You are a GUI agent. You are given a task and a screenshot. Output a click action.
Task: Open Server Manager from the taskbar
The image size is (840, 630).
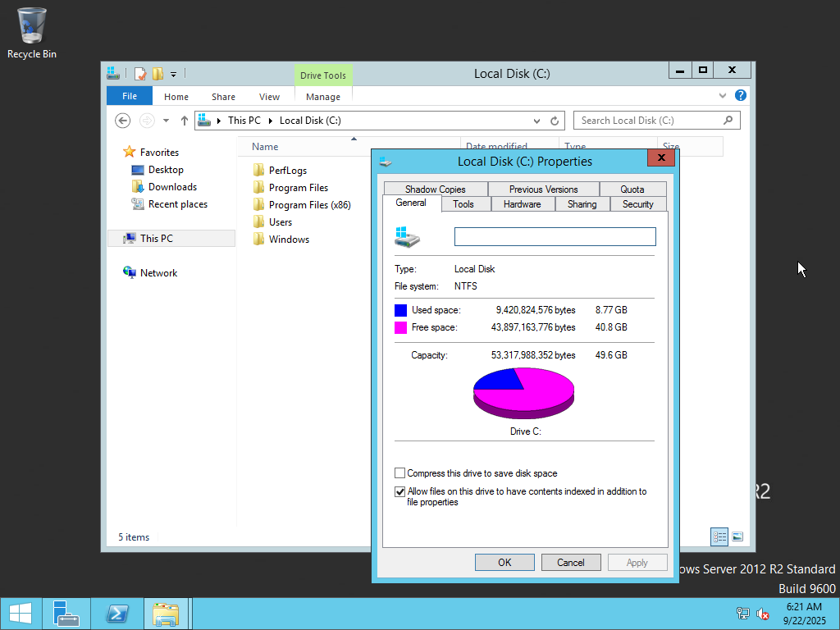66,614
